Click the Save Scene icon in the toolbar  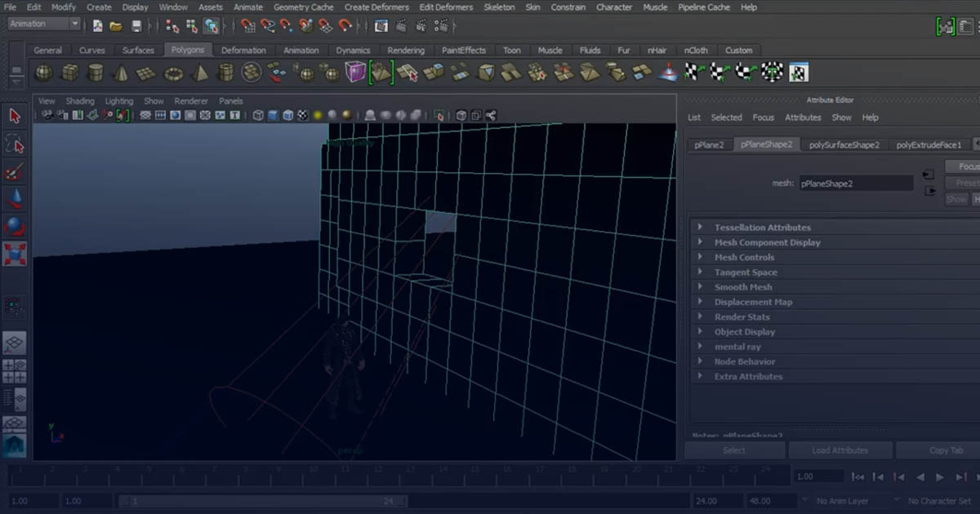click(137, 25)
